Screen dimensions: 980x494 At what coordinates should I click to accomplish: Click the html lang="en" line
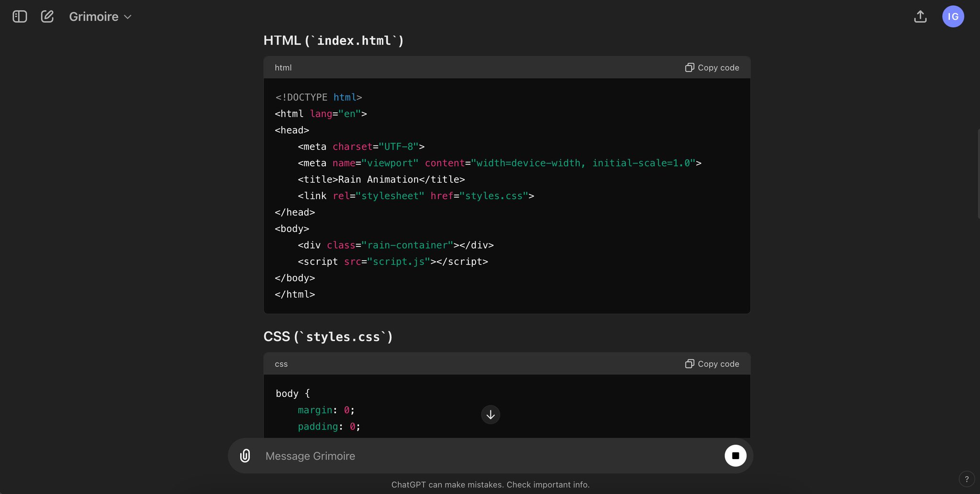coord(321,114)
